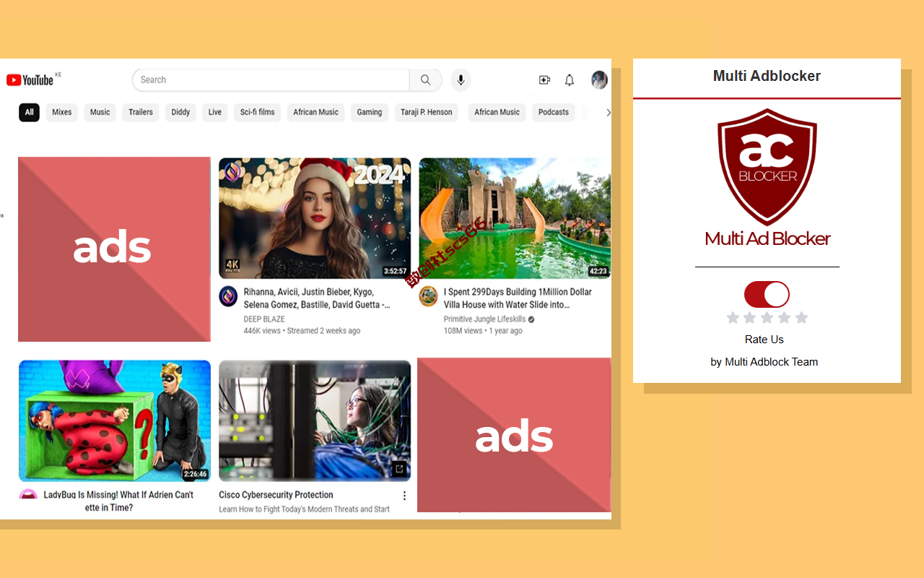Image resolution: width=924 pixels, height=578 pixels.
Task: Focus the YouTube search field
Action: [271, 80]
